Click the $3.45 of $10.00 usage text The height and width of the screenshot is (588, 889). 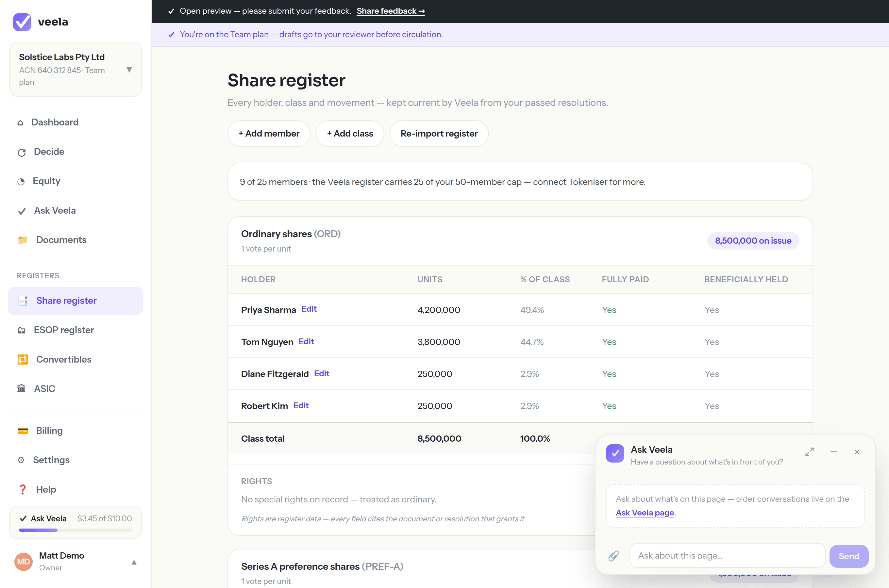[104, 519]
